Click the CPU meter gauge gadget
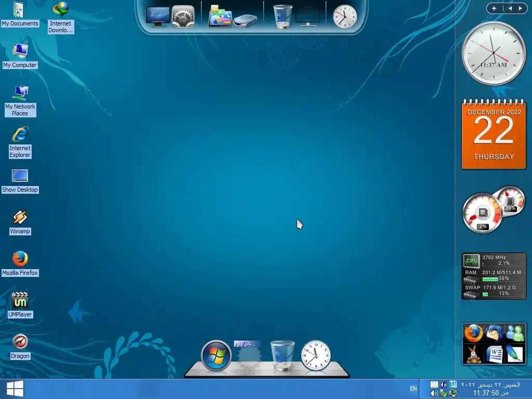532x399 pixels. (x=482, y=213)
